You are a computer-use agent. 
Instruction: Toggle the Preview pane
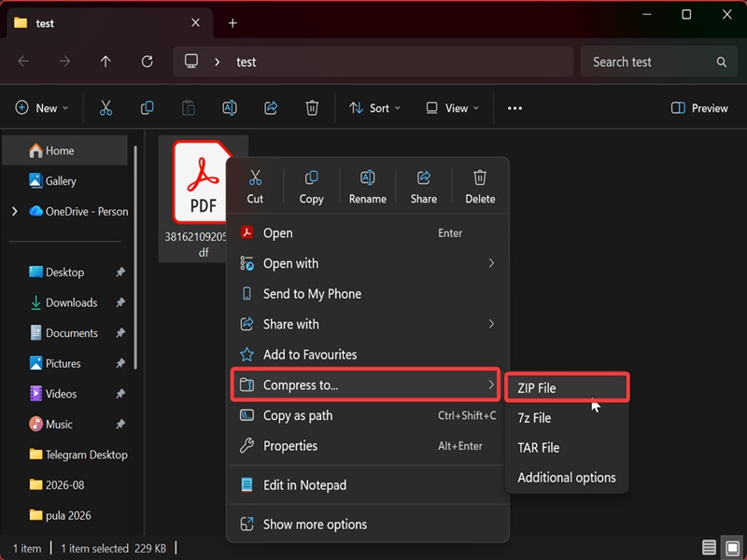pos(699,108)
